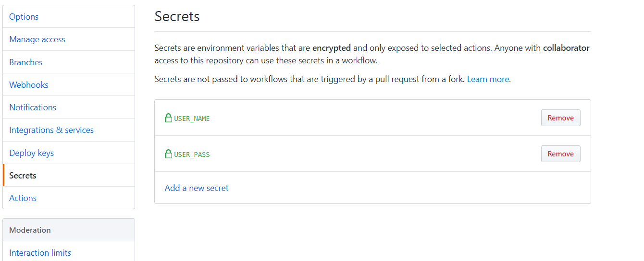Remove the USER_NAME secret
This screenshot has height=261, width=644.
pos(560,118)
